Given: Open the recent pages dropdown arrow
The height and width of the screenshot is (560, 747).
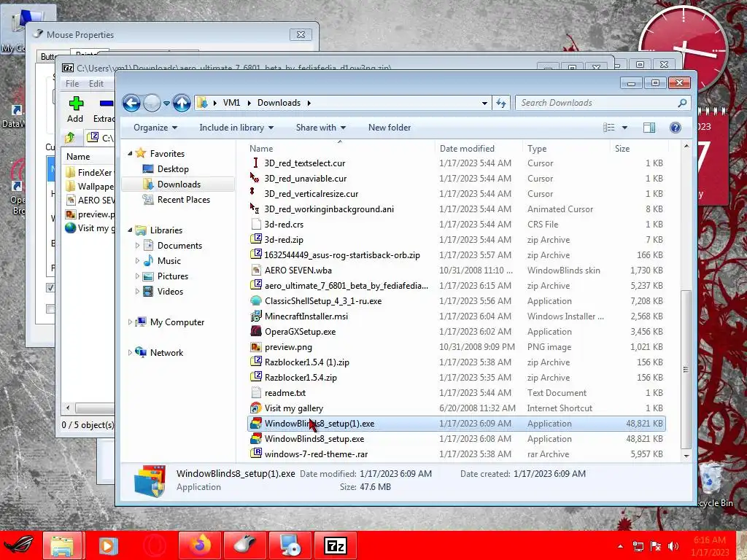Looking at the screenshot, I should [x=166, y=103].
